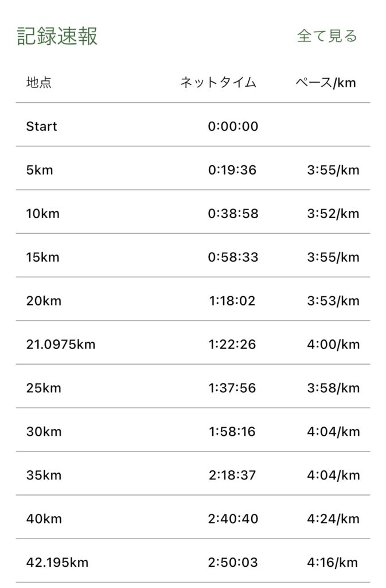This screenshot has width=386, height=588.
Task: Click the 10km pace 3:52/km
Action: click(333, 214)
